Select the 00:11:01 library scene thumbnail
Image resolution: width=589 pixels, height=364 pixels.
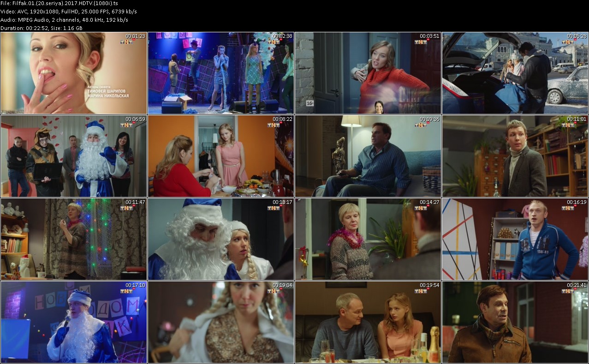(515, 156)
